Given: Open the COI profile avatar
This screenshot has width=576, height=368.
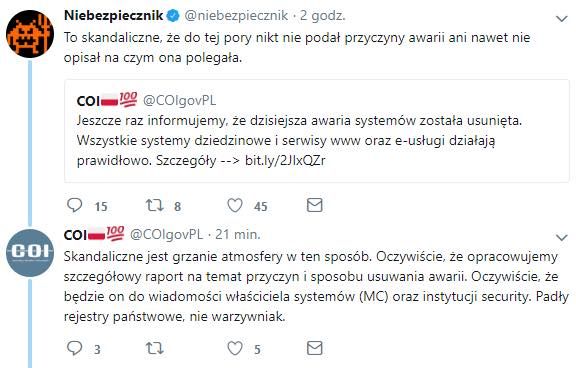Looking at the screenshot, I should 30,253.
